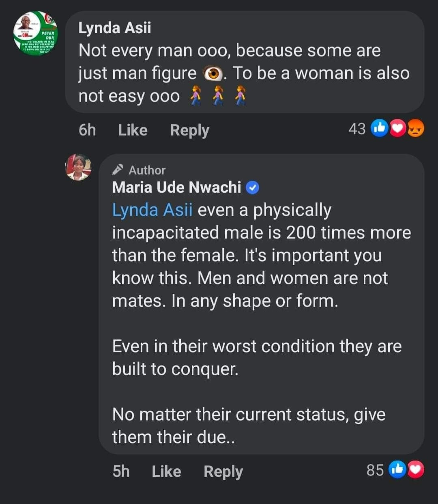This screenshot has height=504, width=438.
Task: Click the Author pencil icon
Action: 118,170
